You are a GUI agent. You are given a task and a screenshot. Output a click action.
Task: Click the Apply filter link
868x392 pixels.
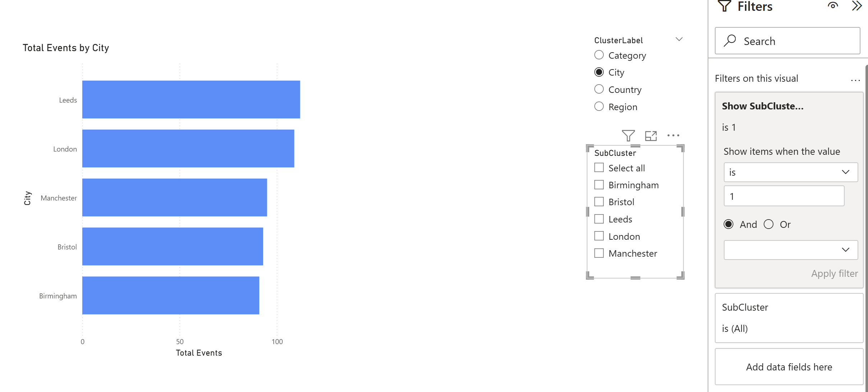pyautogui.click(x=834, y=274)
